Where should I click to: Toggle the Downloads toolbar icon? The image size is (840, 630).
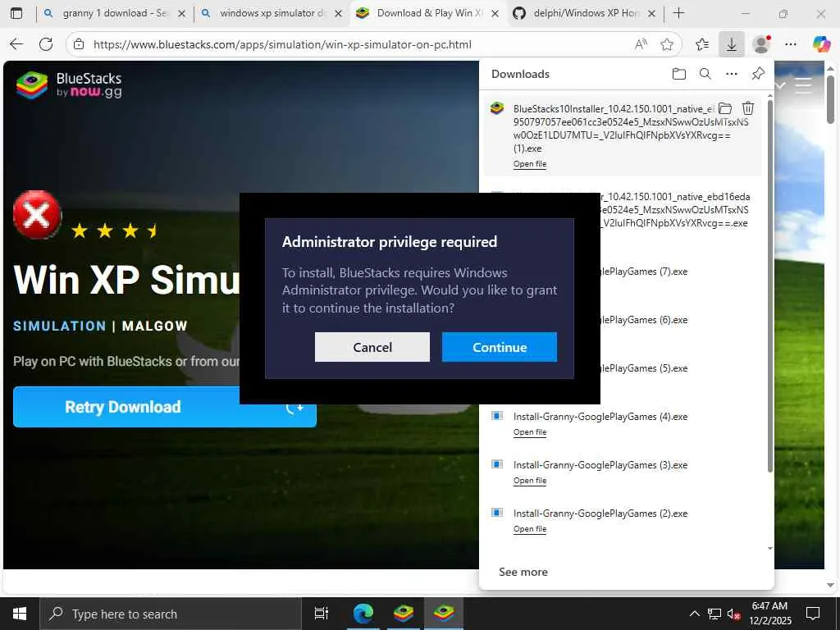(x=731, y=44)
